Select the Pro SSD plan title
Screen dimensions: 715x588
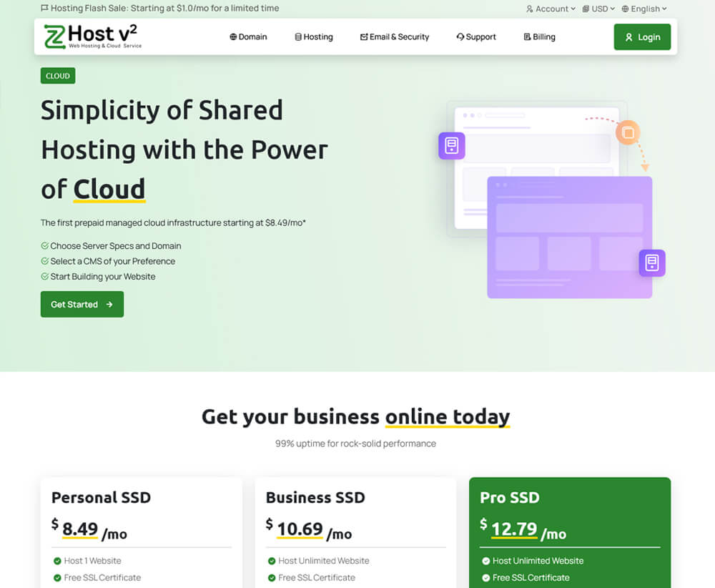(510, 498)
